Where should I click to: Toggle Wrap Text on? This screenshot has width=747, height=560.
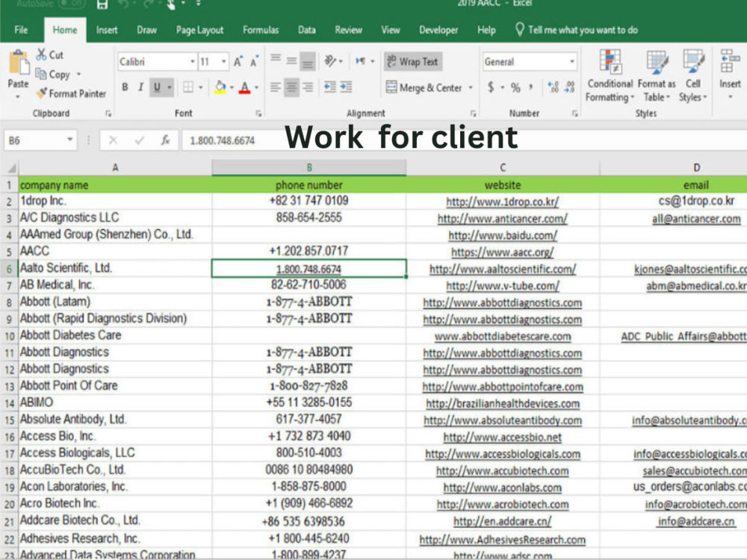click(x=413, y=61)
